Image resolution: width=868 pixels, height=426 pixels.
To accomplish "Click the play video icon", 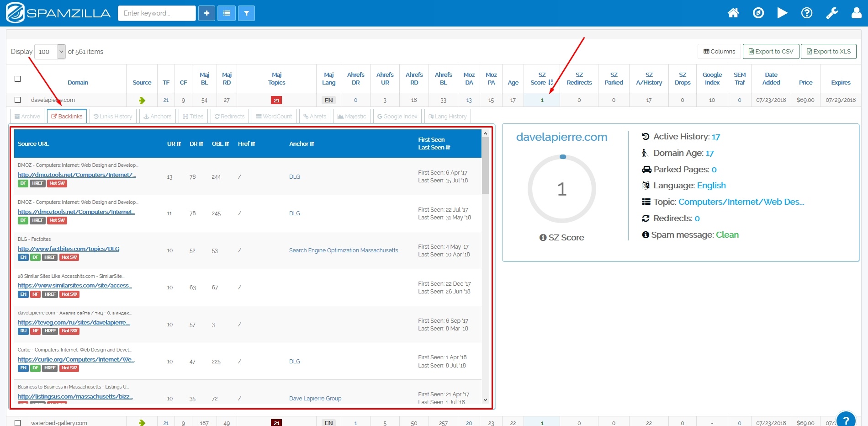I will pos(783,13).
